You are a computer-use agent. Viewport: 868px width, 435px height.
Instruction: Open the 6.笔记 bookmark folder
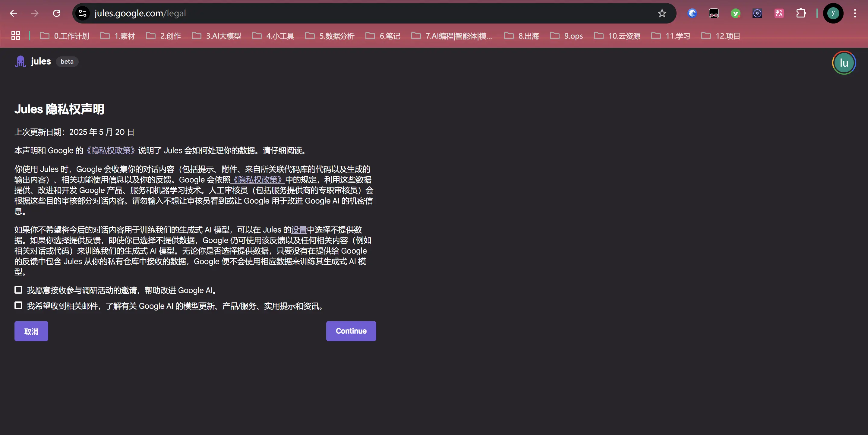point(383,36)
